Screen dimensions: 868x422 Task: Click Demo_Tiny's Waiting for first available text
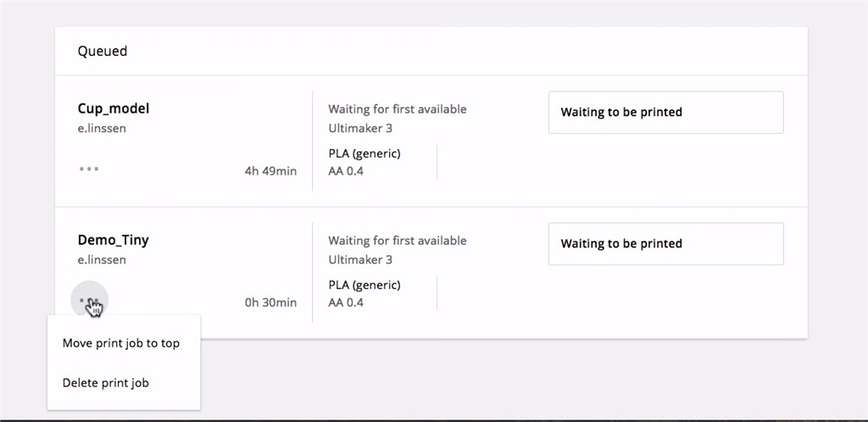point(397,240)
